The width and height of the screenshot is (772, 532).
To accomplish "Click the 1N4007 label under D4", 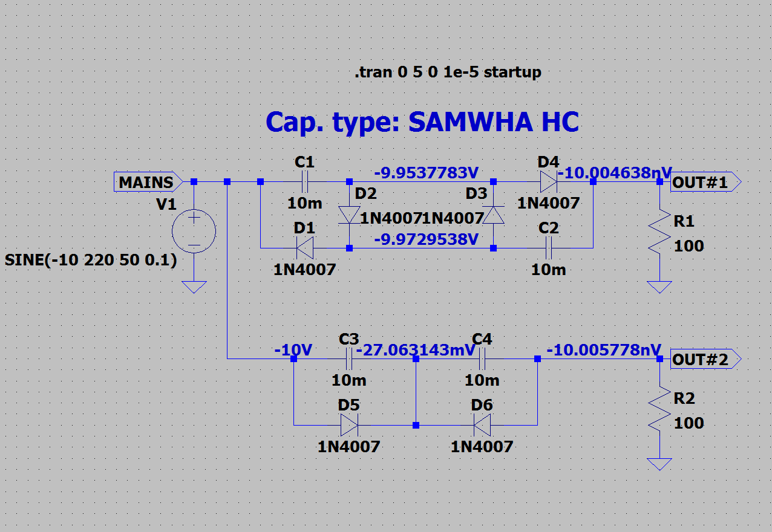I will point(549,203).
